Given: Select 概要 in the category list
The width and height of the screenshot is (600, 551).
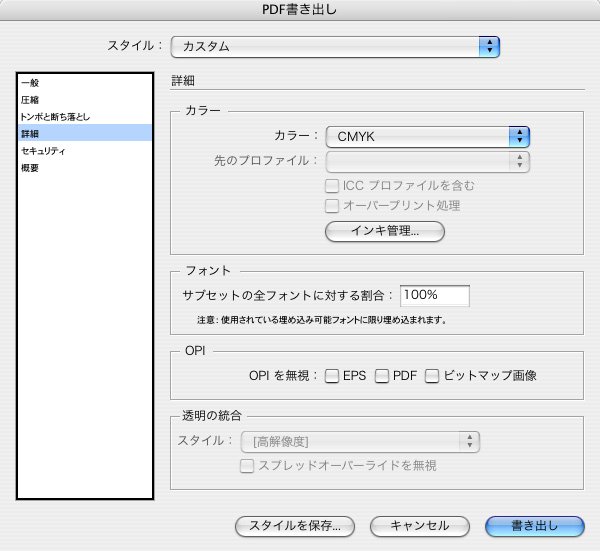Looking at the screenshot, I should [x=85, y=168].
